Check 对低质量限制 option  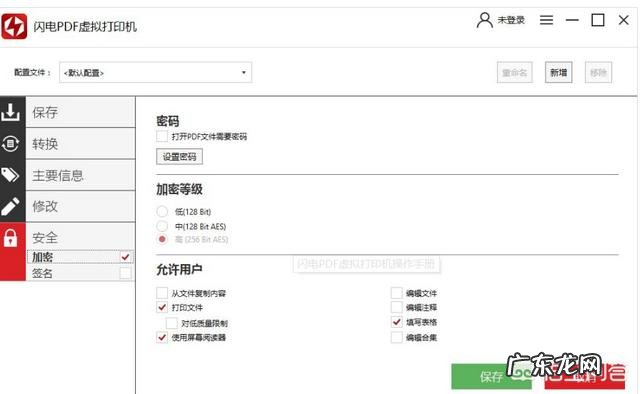172,323
